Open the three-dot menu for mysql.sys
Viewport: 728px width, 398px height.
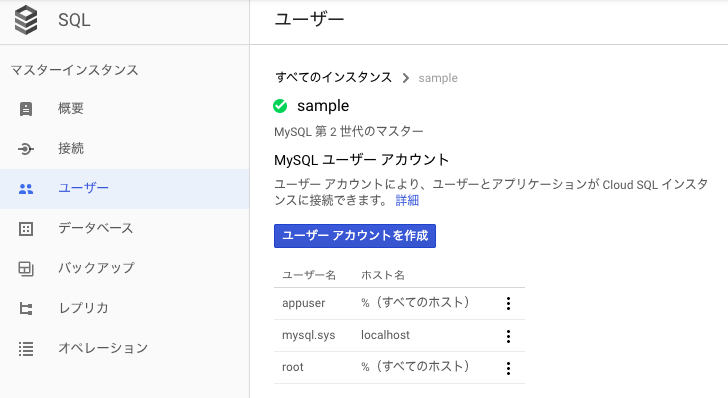point(508,336)
